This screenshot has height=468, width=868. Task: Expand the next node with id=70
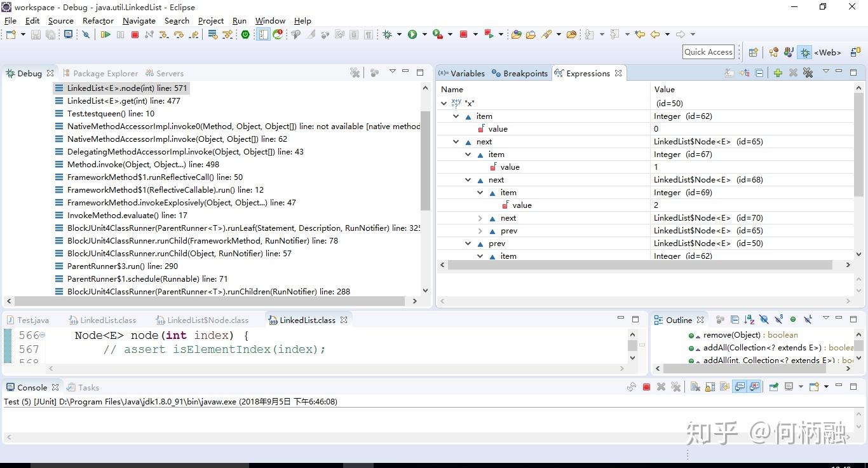tap(480, 218)
